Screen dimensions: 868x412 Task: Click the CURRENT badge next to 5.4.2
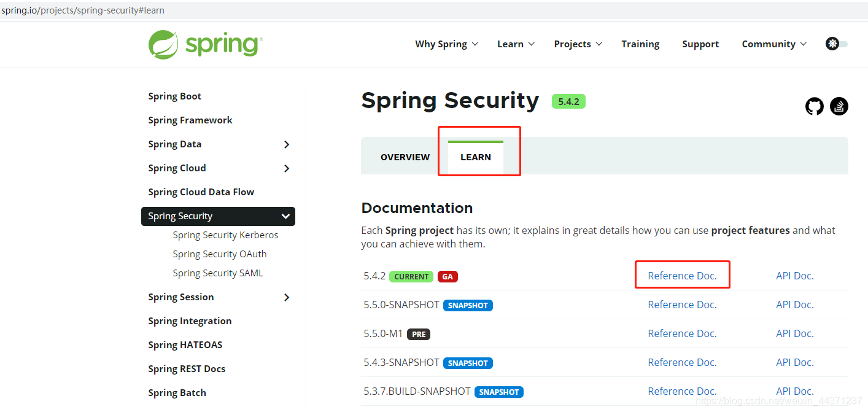[x=411, y=276]
